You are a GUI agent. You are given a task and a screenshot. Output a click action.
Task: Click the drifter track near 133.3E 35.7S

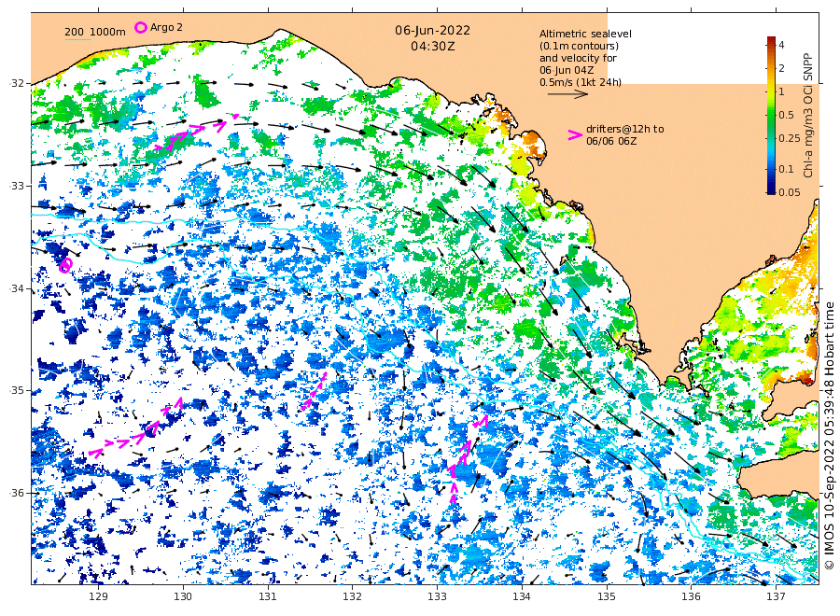coord(468,459)
